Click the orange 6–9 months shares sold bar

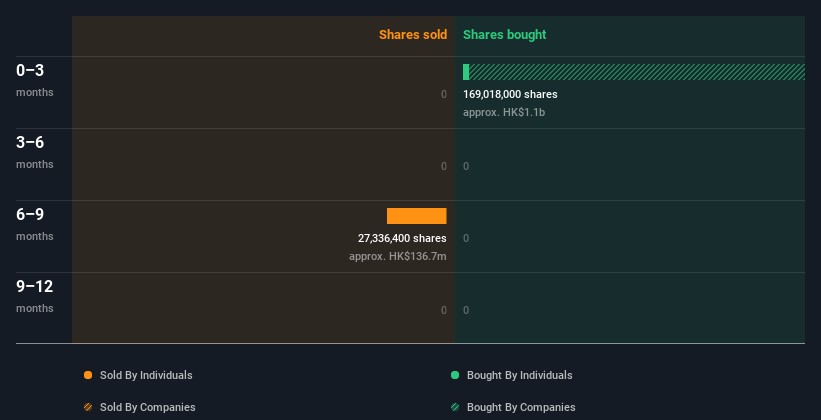[416, 216]
